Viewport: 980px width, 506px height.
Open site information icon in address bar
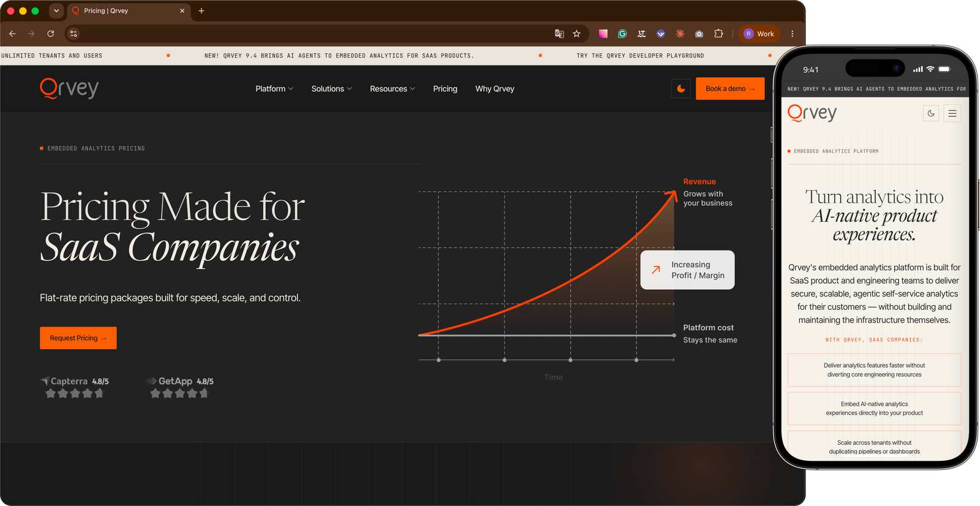(73, 34)
